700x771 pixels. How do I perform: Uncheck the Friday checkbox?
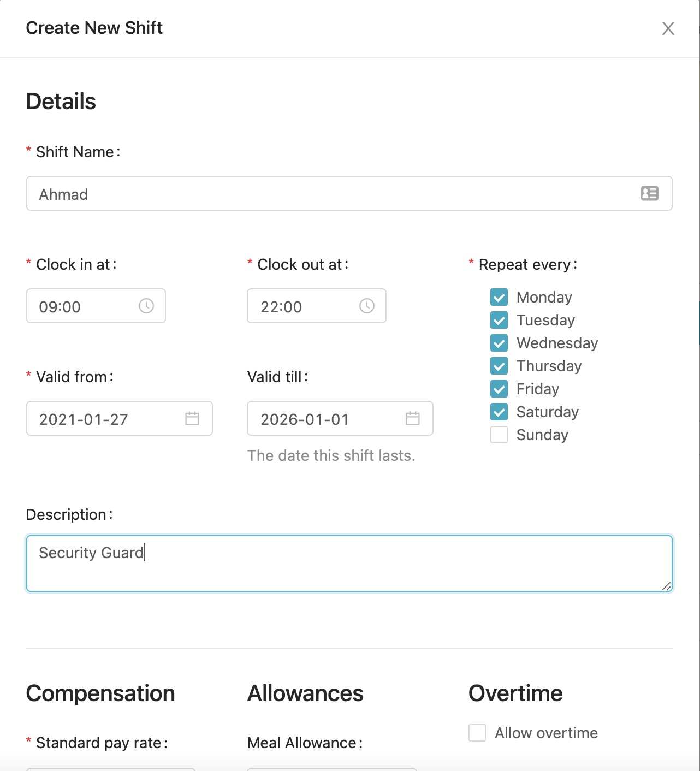click(x=499, y=389)
